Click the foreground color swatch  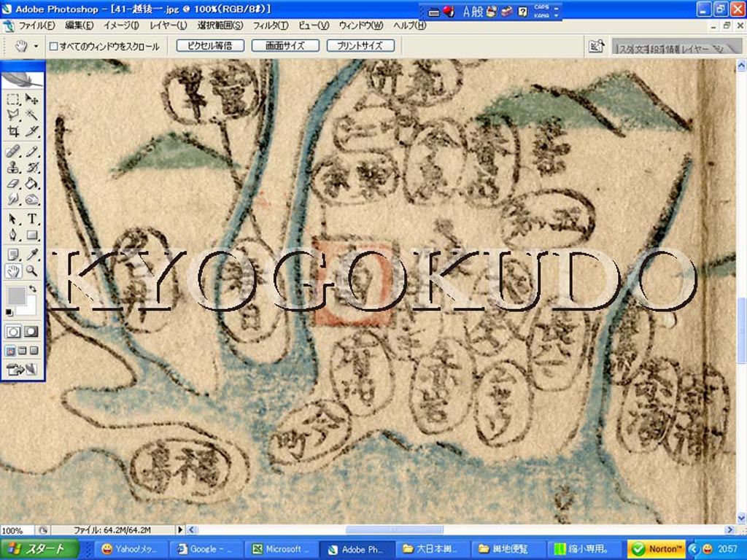point(16,296)
